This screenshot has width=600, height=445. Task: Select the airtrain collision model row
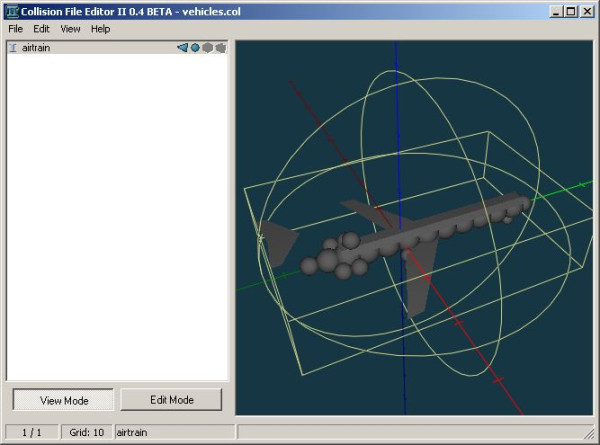point(117,48)
